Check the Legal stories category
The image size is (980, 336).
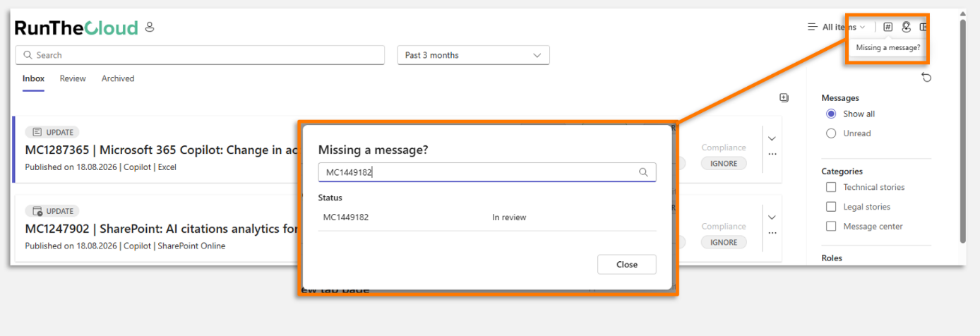[x=831, y=207]
